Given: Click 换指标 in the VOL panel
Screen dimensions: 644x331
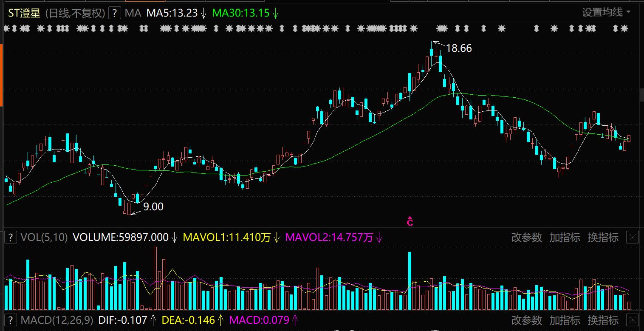Looking at the screenshot, I should coord(603,237).
